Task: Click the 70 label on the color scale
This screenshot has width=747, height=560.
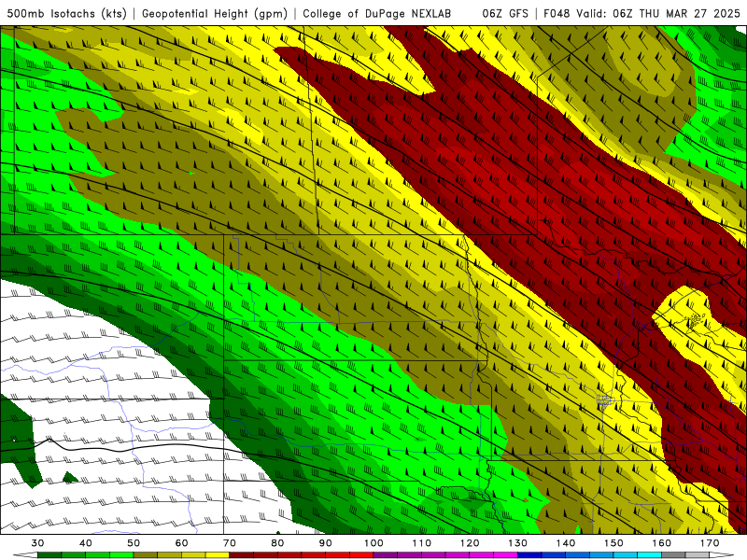Action: tap(230, 543)
